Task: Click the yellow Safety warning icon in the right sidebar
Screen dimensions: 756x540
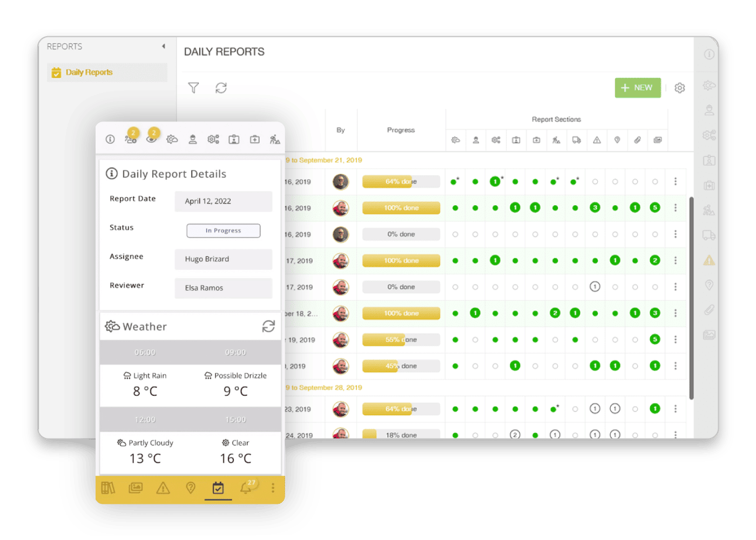Action: click(x=708, y=260)
